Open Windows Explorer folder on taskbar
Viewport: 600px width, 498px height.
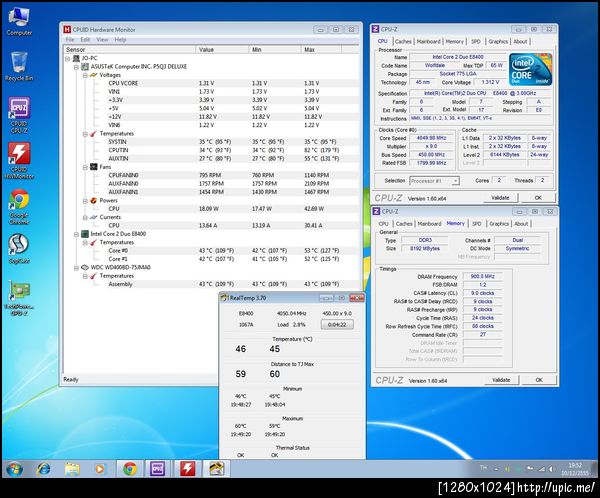tap(72, 469)
